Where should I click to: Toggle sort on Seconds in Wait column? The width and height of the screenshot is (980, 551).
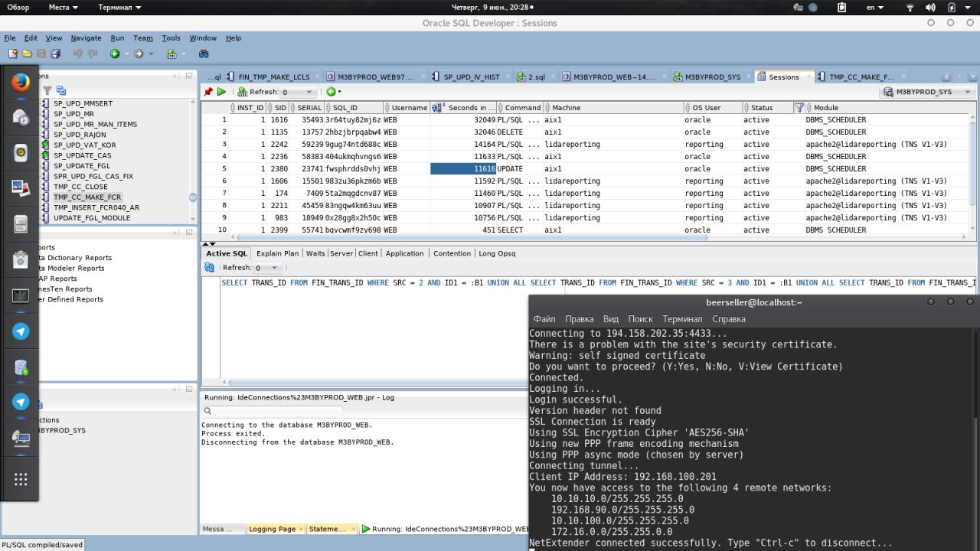[467, 108]
